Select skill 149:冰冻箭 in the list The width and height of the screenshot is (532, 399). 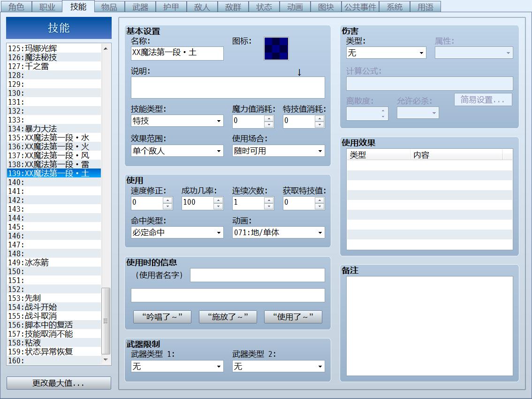click(54, 262)
